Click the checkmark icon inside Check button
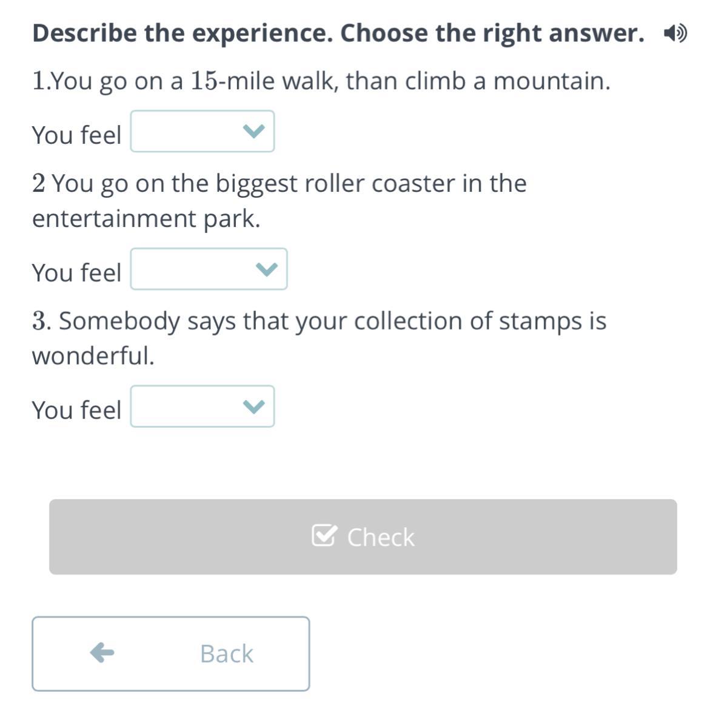The height and width of the screenshot is (728, 727). point(323,536)
